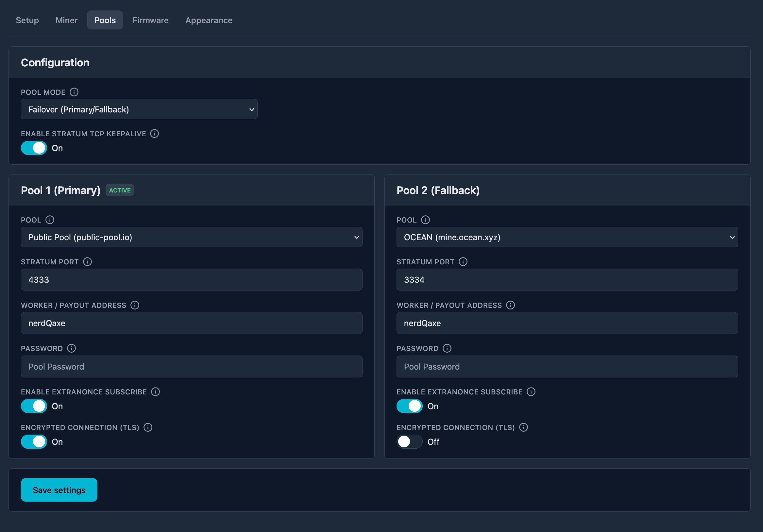The height and width of the screenshot is (532, 763).
Task: Change Pool 1 from Public Pool selection
Action: click(191, 237)
